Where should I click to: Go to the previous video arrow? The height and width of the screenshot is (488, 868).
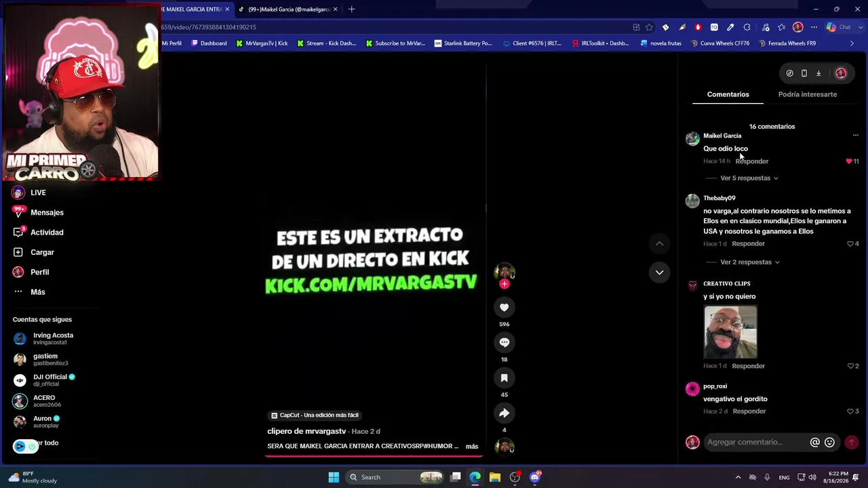click(659, 243)
